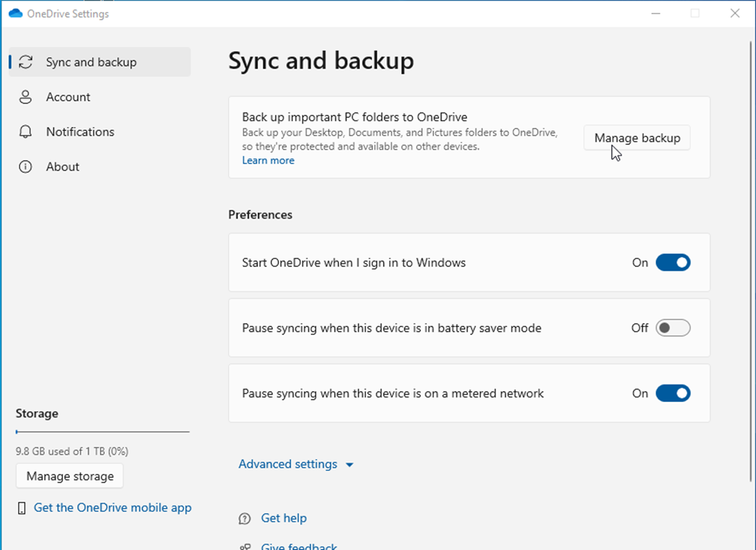Open the Learn more link
This screenshot has height=550, width=756.
pos(268,161)
